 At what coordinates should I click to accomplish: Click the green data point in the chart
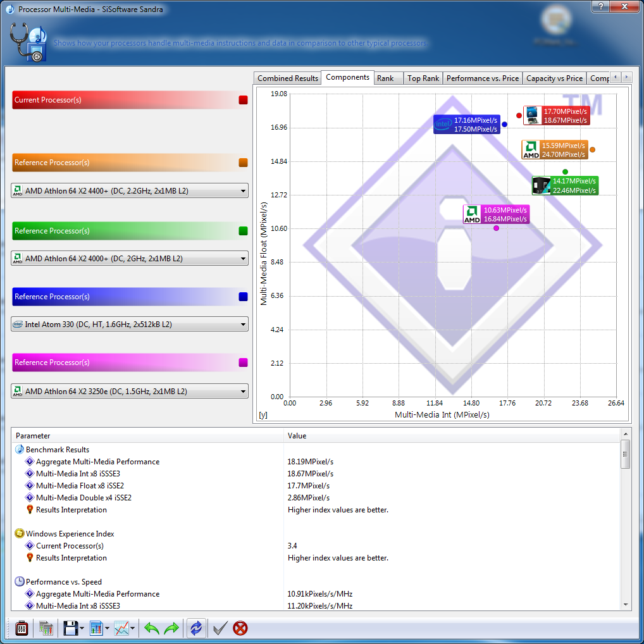pyautogui.click(x=565, y=171)
